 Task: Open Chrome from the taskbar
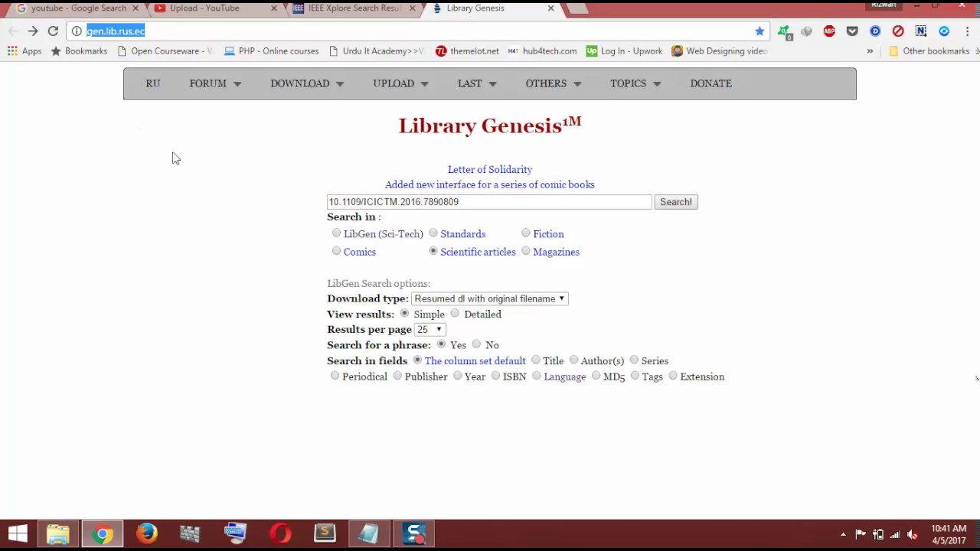pyautogui.click(x=103, y=533)
